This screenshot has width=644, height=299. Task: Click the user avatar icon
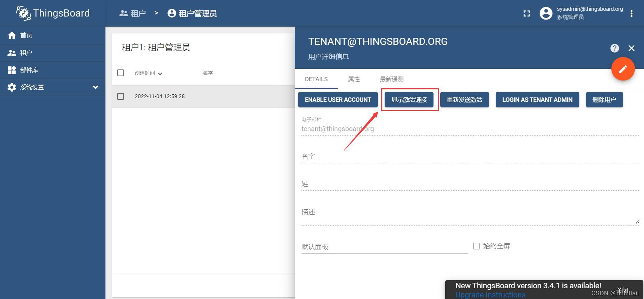546,13
